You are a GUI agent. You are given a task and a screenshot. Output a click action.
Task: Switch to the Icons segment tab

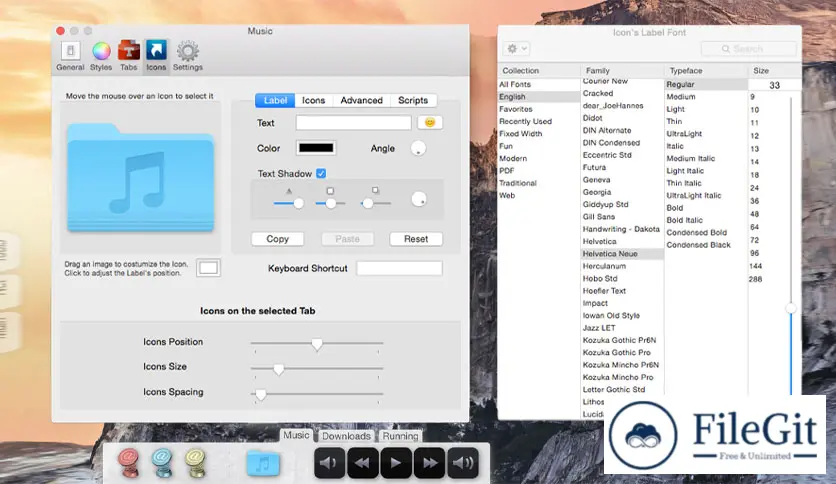314,100
